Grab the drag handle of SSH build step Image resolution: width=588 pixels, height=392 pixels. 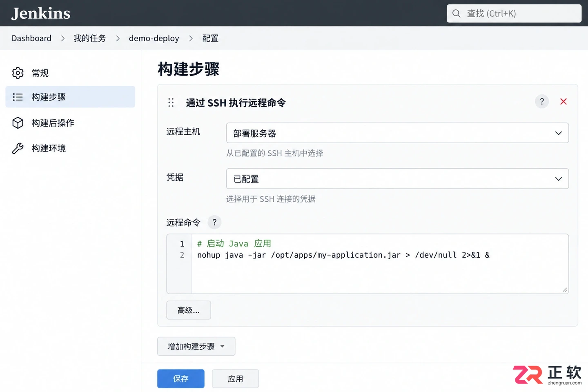[x=171, y=102]
